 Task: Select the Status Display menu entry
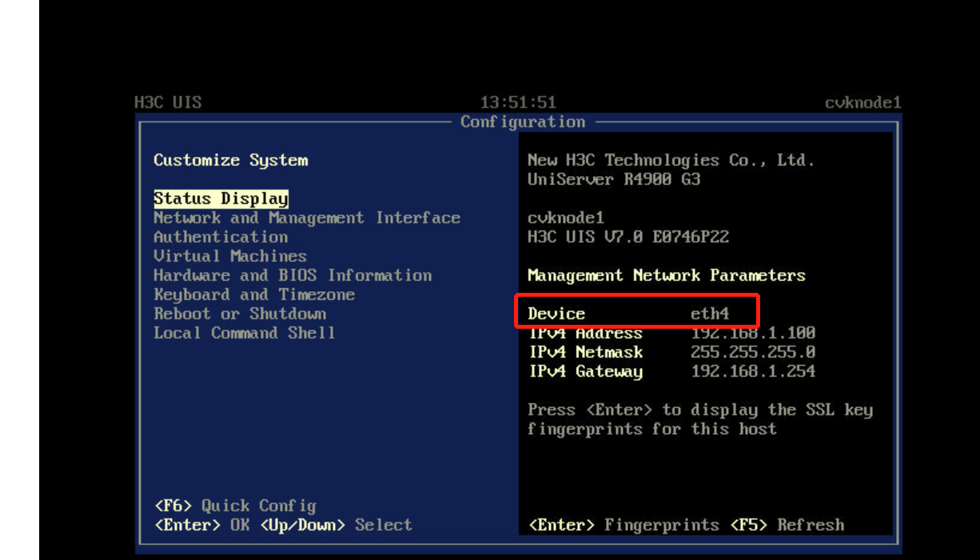pyautogui.click(x=221, y=198)
